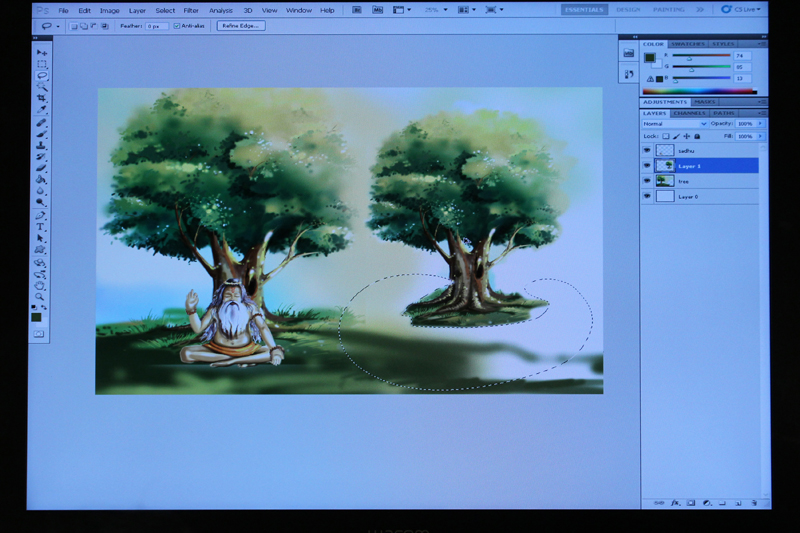This screenshot has height=533, width=800.
Task: Select the Lasso tool in toolbox
Action: point(42,75)
